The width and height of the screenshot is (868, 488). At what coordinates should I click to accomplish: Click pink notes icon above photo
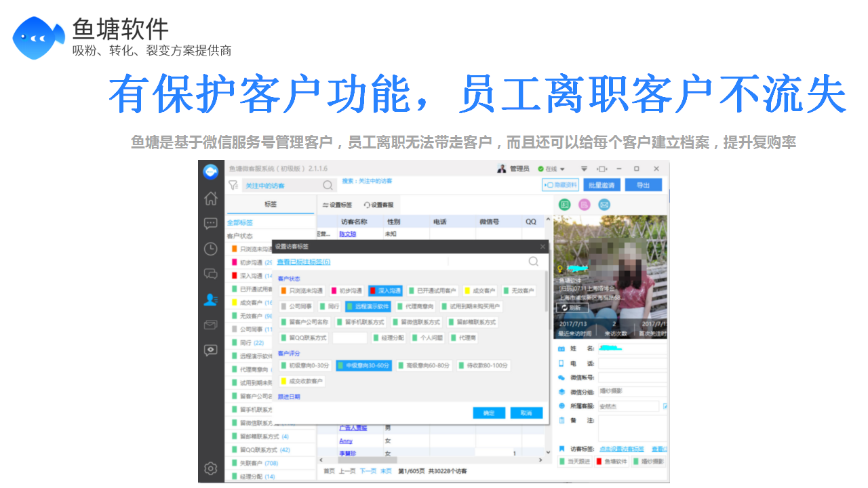[x=584, y=205]
